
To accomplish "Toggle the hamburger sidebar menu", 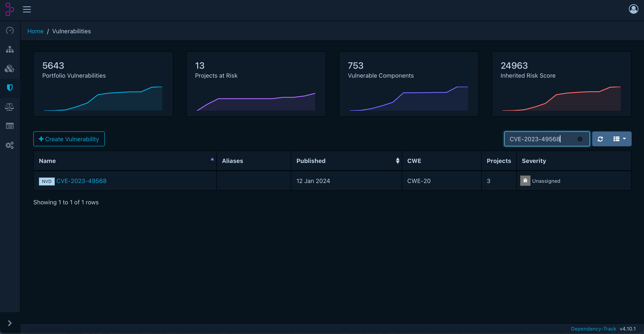I will 27,9.
